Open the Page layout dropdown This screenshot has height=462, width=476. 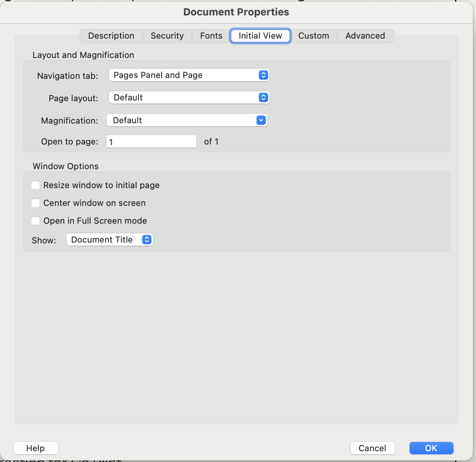tap(189, 98)
